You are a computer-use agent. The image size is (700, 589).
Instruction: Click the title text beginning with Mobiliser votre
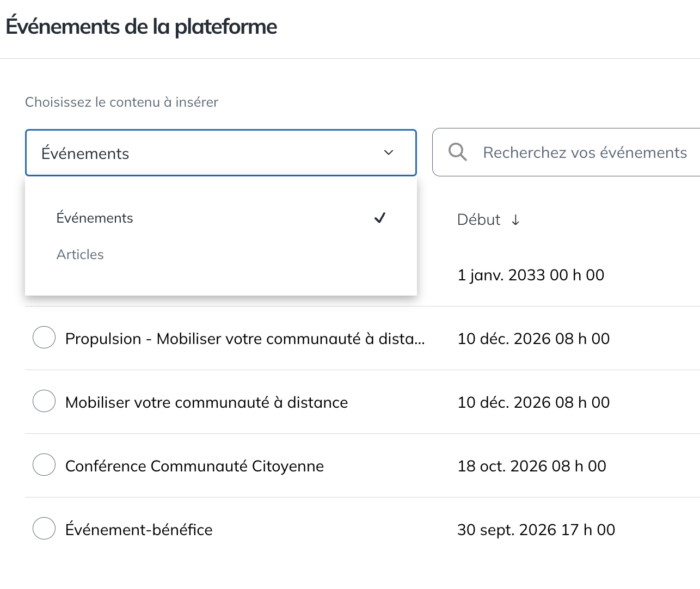[206, 402]
